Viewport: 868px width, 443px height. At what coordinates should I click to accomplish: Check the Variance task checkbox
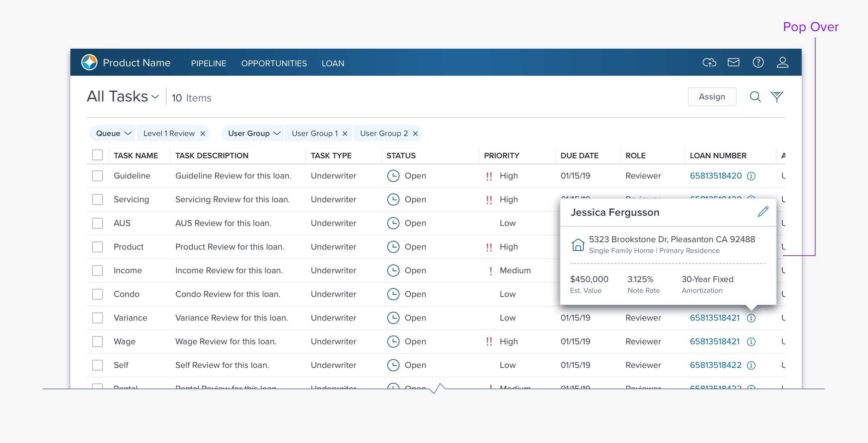[x=97, y=318]
